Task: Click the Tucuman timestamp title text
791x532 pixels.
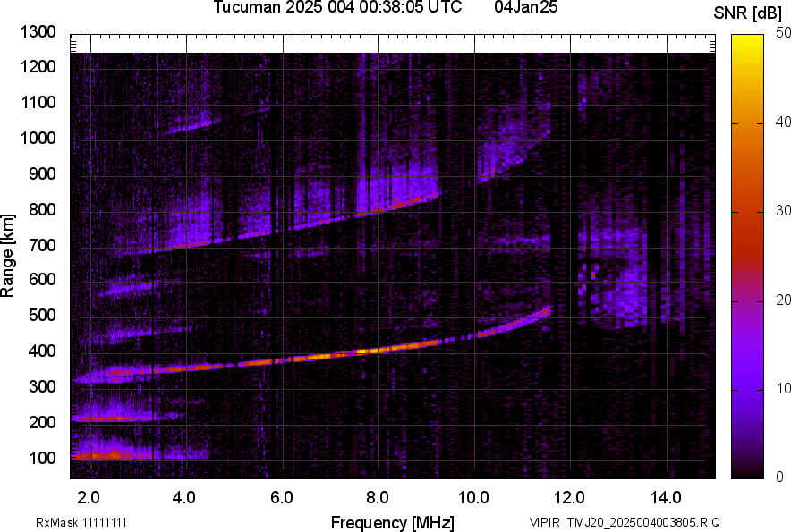Action: pos(337,8)
